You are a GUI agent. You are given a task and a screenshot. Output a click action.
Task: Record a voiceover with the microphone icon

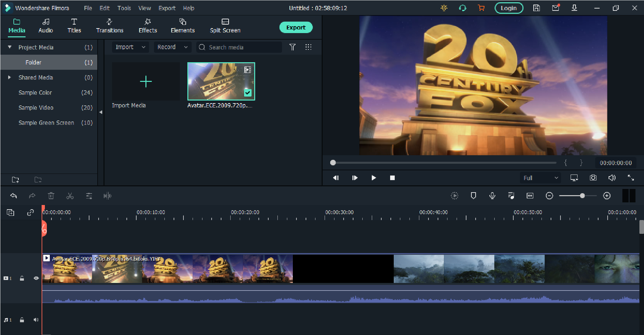coord(492,196)
